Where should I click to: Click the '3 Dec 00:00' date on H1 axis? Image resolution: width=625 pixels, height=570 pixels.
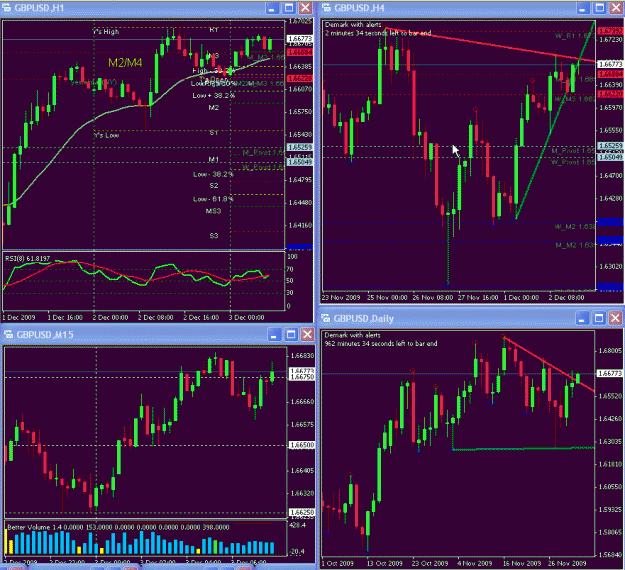pyautogui.click(x=246, y=318)
